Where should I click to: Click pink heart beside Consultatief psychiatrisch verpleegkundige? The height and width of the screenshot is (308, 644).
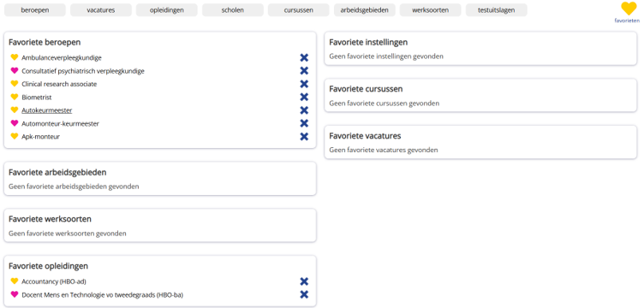click(15, 70)
